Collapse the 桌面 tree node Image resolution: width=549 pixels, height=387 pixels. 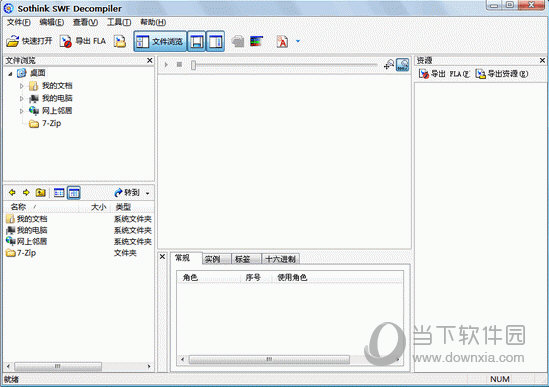(x=10, y=74)
